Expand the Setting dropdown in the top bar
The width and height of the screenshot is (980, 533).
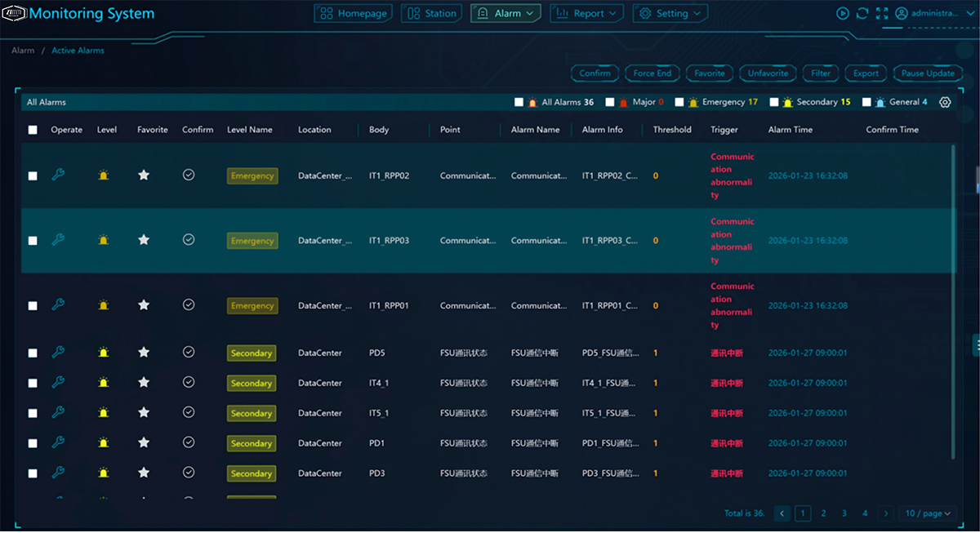point(670,14)
